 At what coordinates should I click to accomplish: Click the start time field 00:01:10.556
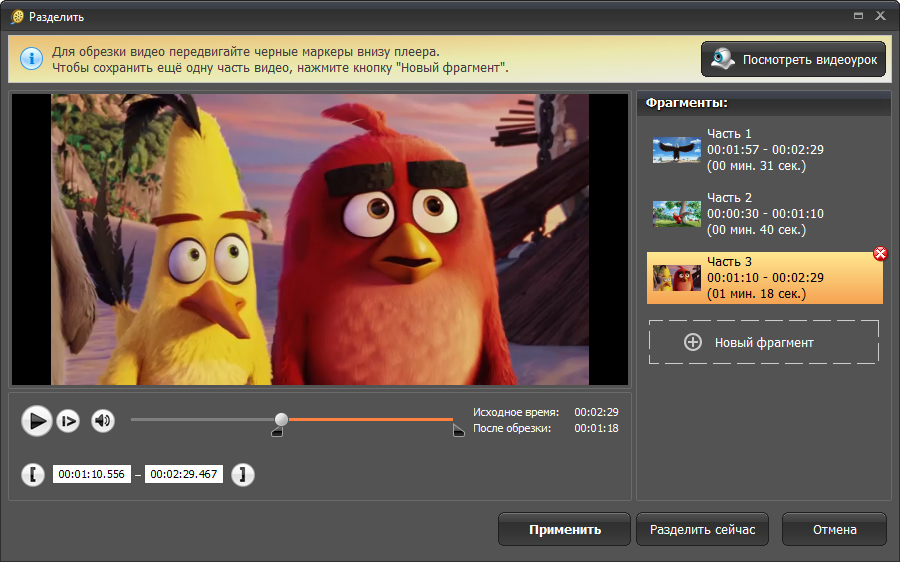(x=92, y=474)
